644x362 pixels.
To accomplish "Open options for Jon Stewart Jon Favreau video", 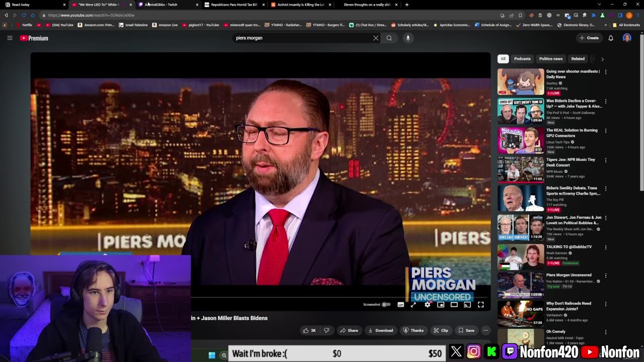I will (606, 218).
